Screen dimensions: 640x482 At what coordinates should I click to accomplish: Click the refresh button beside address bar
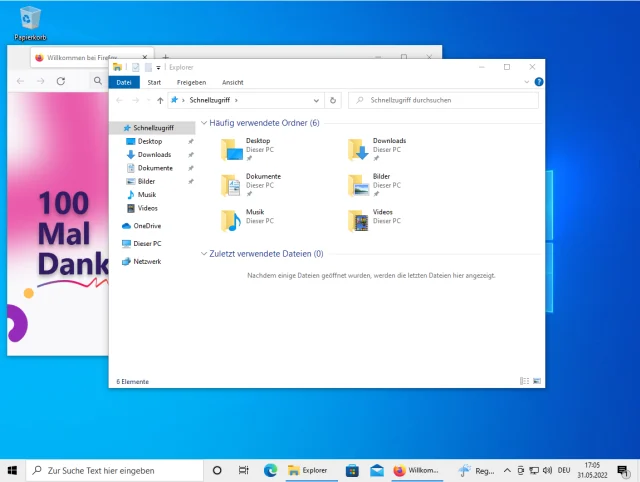[333, 100]
